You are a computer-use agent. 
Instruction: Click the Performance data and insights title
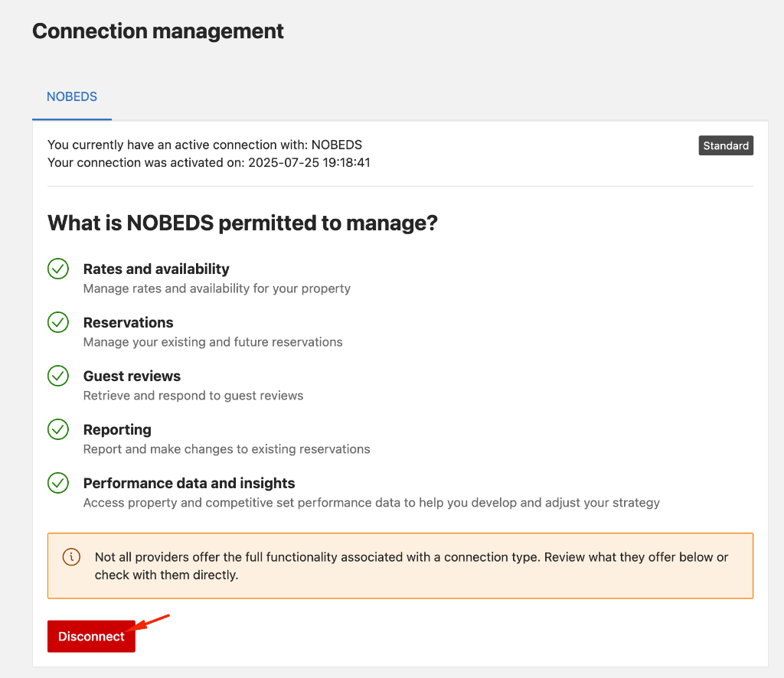pyautogui.click(x=189, y=484)
